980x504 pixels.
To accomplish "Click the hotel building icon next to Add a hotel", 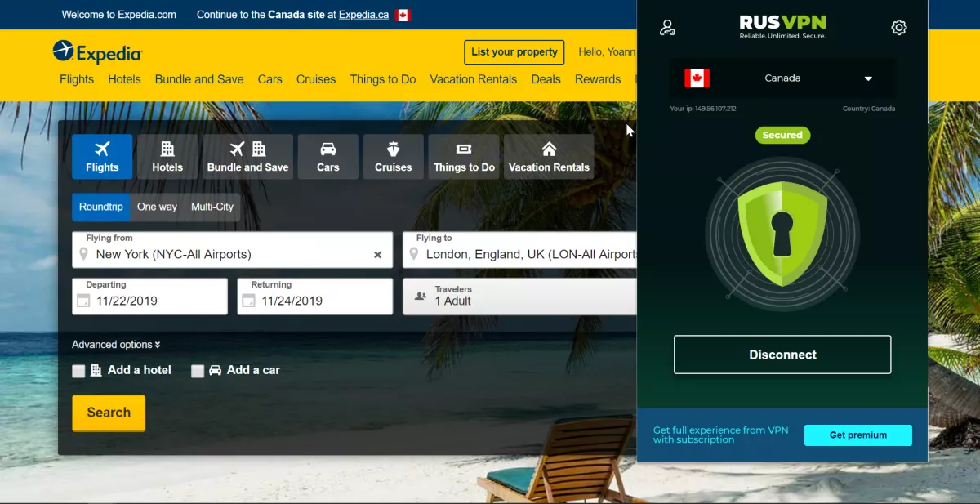I will [x=96, y=370].
